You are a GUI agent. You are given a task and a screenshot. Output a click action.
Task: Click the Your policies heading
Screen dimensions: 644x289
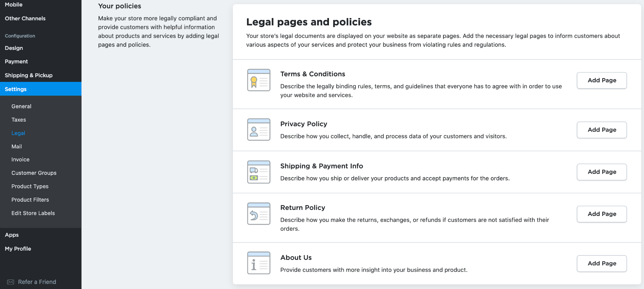pos(120,6)
